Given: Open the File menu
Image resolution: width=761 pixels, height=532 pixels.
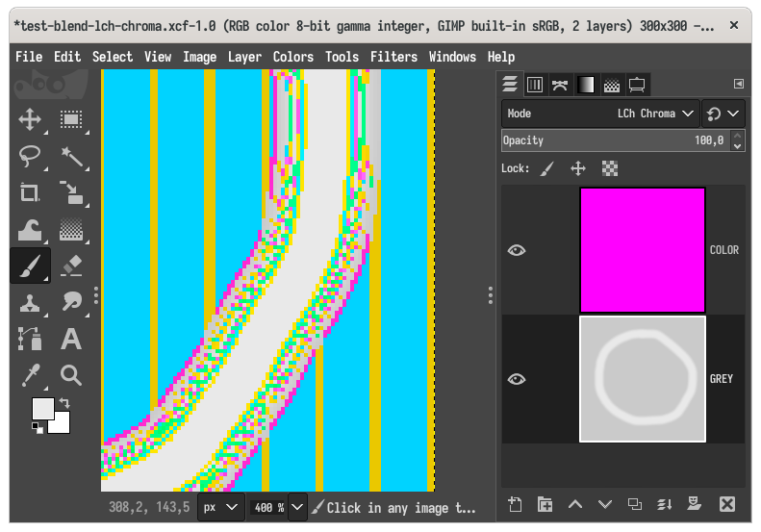Looking at the screenshot, I should (29, 57).
